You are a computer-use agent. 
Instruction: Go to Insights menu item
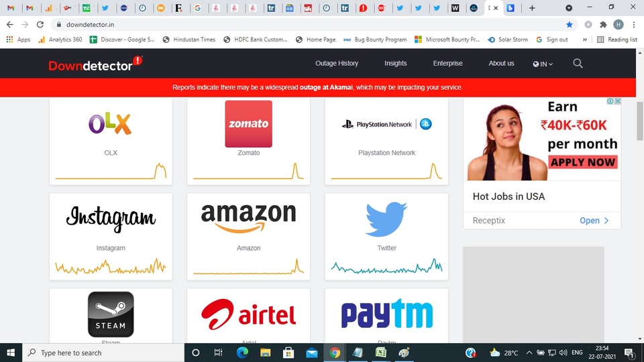[396, 63]
